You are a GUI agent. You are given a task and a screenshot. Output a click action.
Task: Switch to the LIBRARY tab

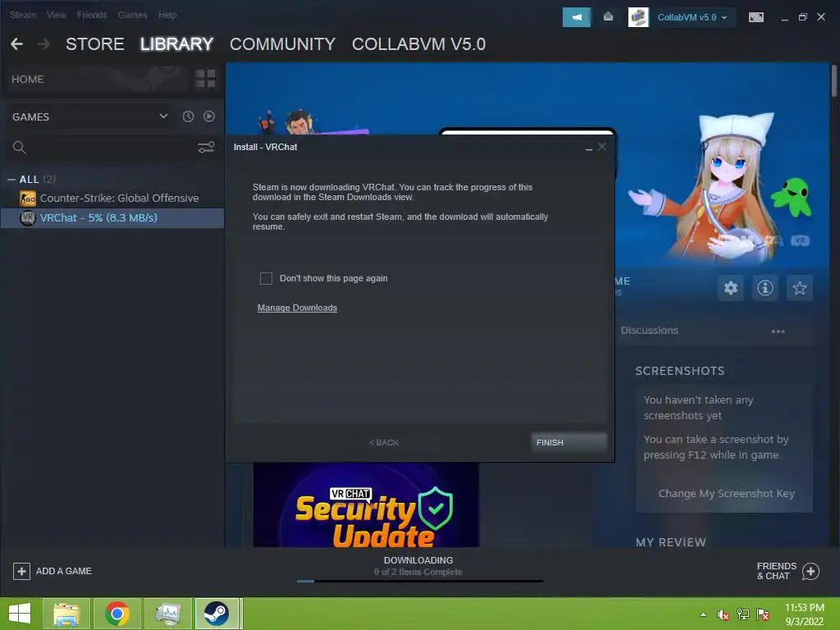(177, 44)
